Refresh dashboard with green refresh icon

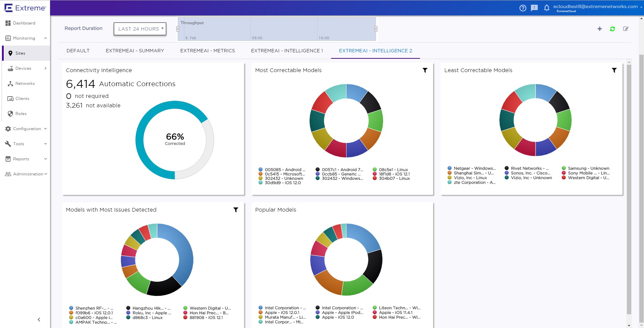click(612, 29)
